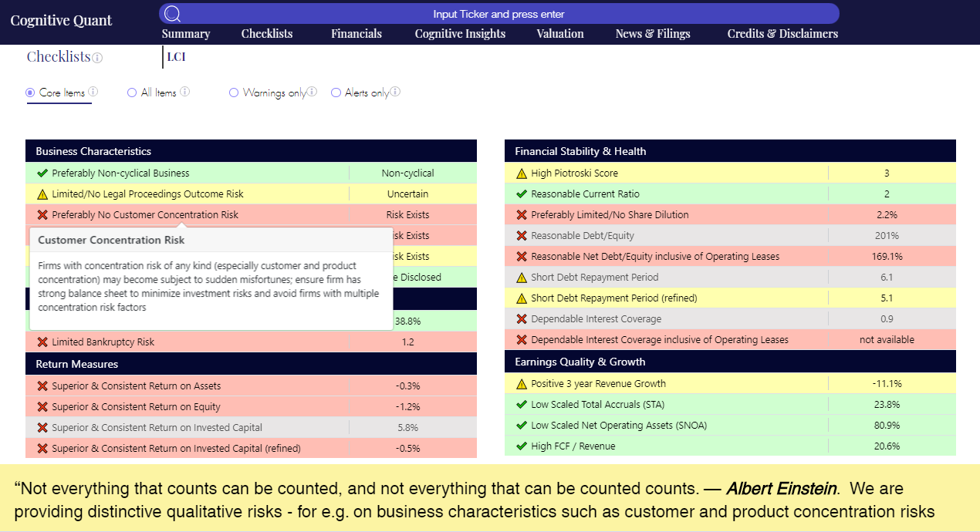This screenshot has width=980, height=532.
Task: Click check icon for Low Scaled Net Operating Assets
Action: point(522,426)
